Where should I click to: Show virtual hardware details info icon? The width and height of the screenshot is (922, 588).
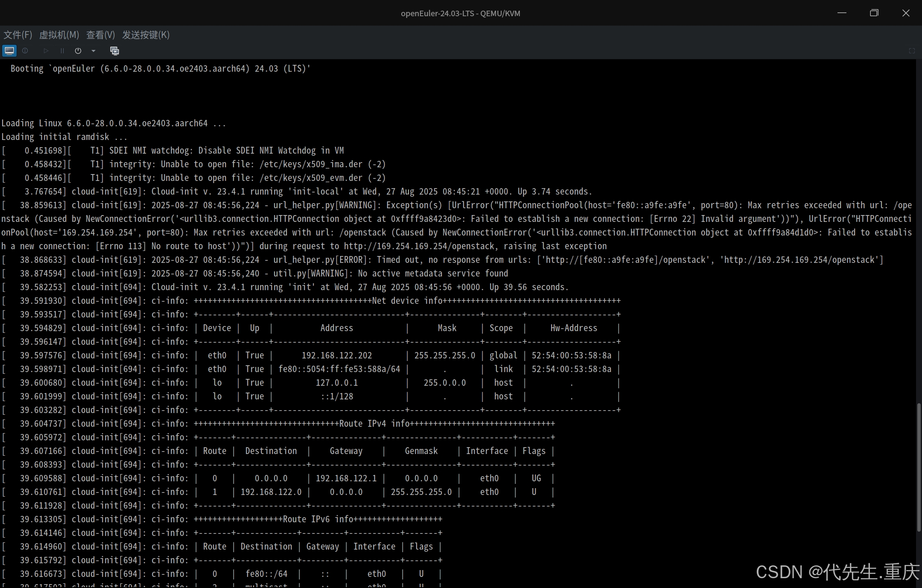(x=25, y=51)
